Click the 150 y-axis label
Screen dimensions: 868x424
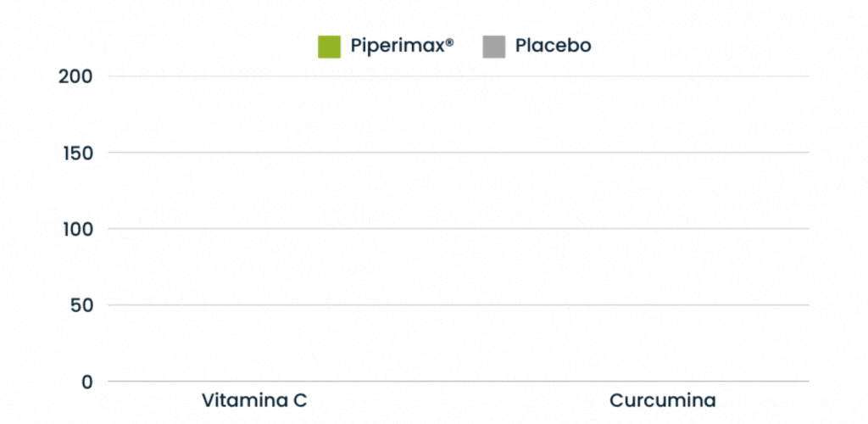point(76,153)
